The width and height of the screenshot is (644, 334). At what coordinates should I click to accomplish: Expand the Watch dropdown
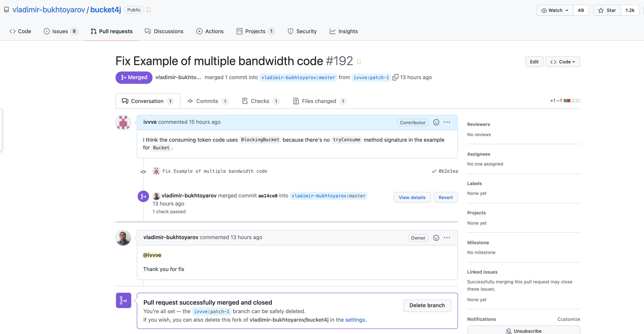click(555, 10)
